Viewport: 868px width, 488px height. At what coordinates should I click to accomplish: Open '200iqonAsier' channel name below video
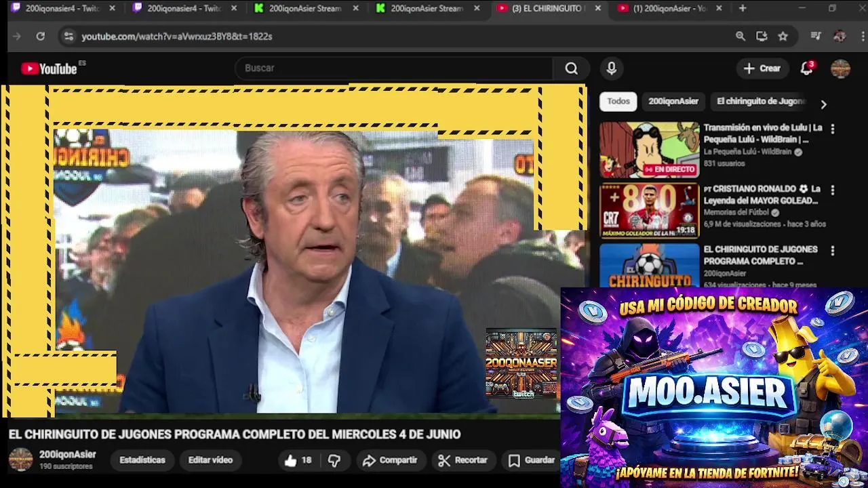[68, 454]
